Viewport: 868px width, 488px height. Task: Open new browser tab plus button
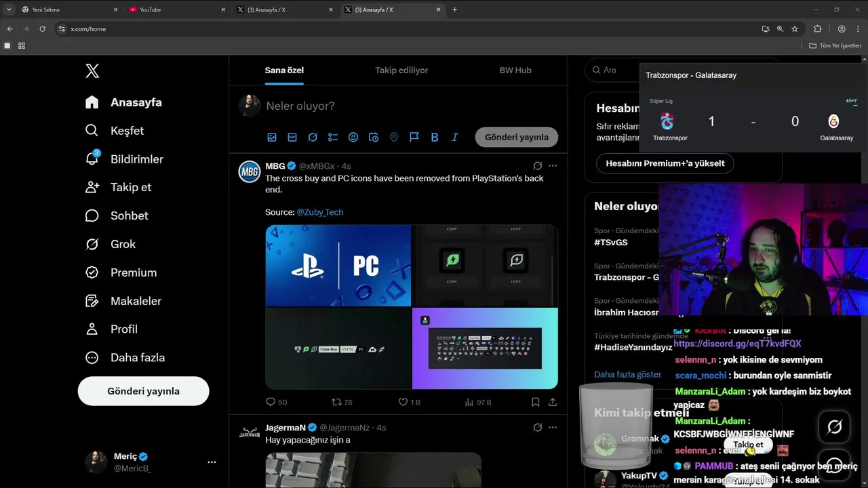[x=454, y=9]
